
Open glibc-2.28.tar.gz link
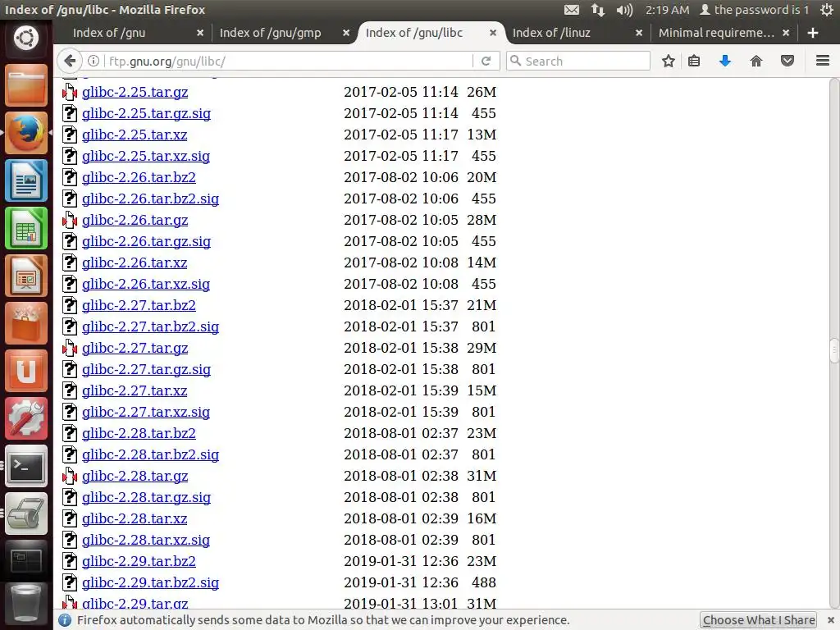pos(135,477)
